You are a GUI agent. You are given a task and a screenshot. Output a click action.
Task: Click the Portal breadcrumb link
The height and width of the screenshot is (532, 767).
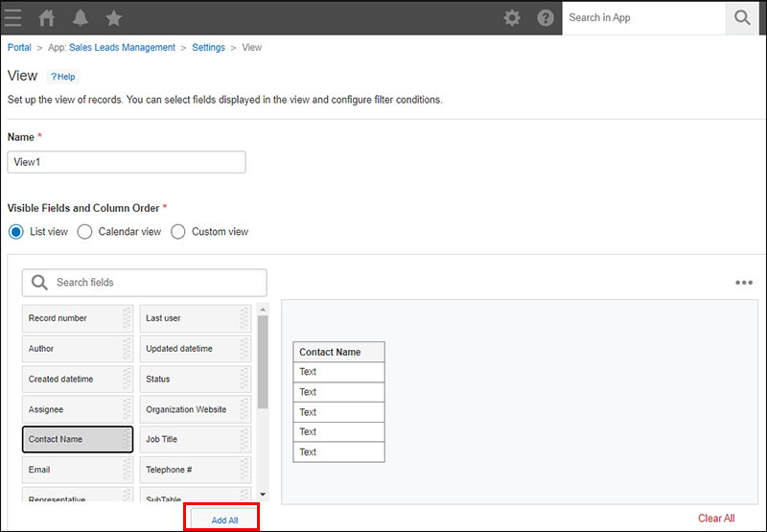click(19, 47)
